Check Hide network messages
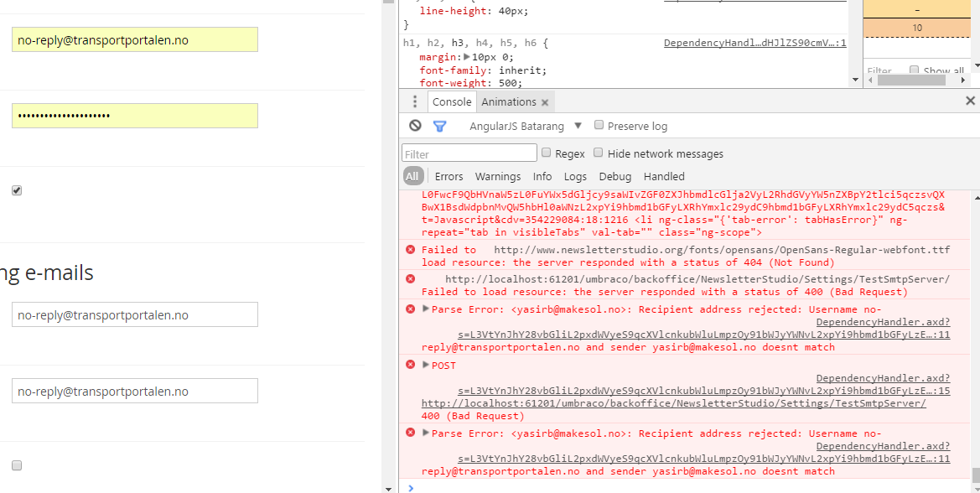This screenshot has height=493, width=980. (599, 153)
